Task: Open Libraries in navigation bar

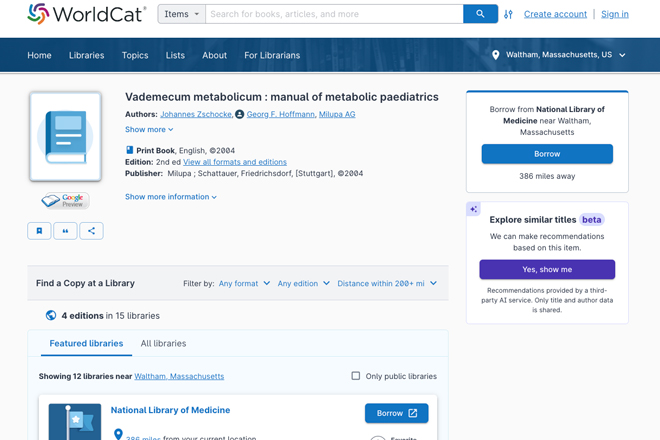Action: pos(87,55)
